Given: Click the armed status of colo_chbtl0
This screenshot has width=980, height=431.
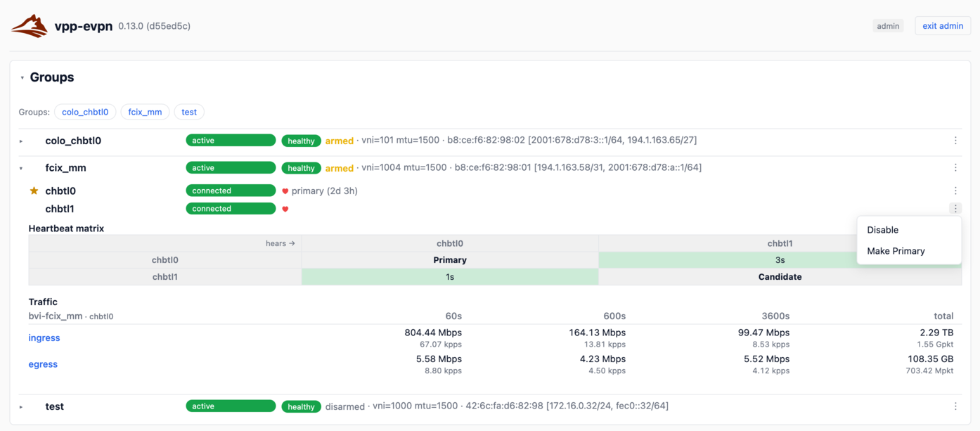Looking at the screenshot, I should [339, 141].
